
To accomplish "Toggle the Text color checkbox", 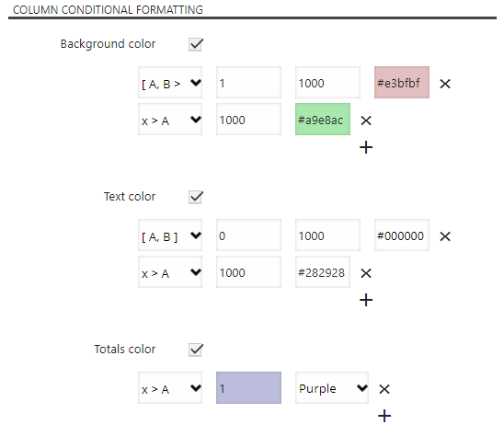I will (x=196, y=197).
